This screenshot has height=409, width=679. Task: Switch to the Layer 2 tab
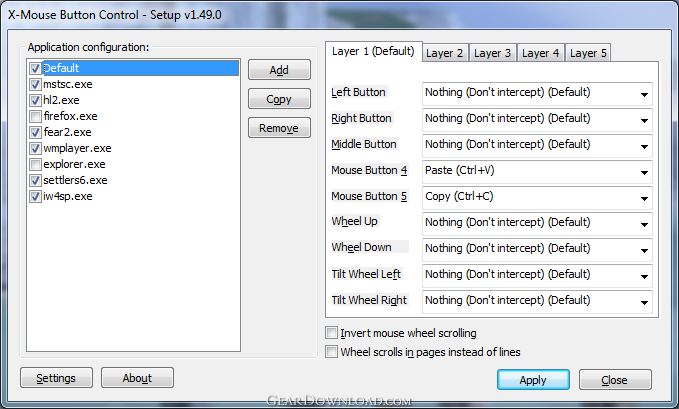(445, 53)
